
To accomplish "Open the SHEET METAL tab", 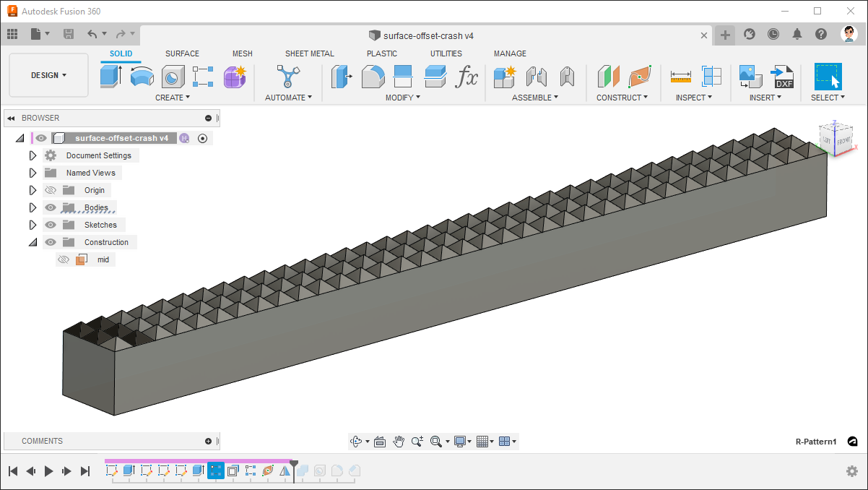I will (309, 53).
